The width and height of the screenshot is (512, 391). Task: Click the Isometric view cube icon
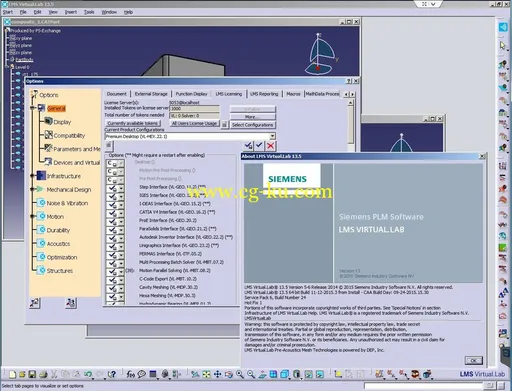(x=284, y=374)
